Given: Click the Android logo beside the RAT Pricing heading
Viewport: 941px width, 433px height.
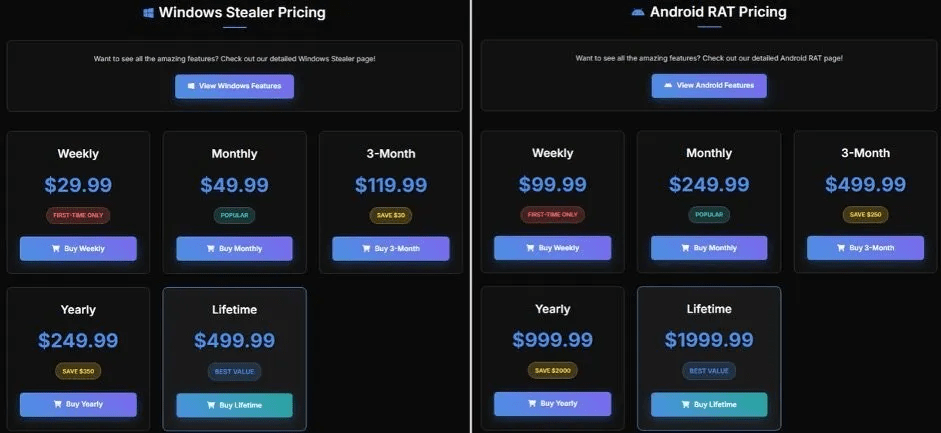Looking at the screenshot, I should (x=637, y=13).
